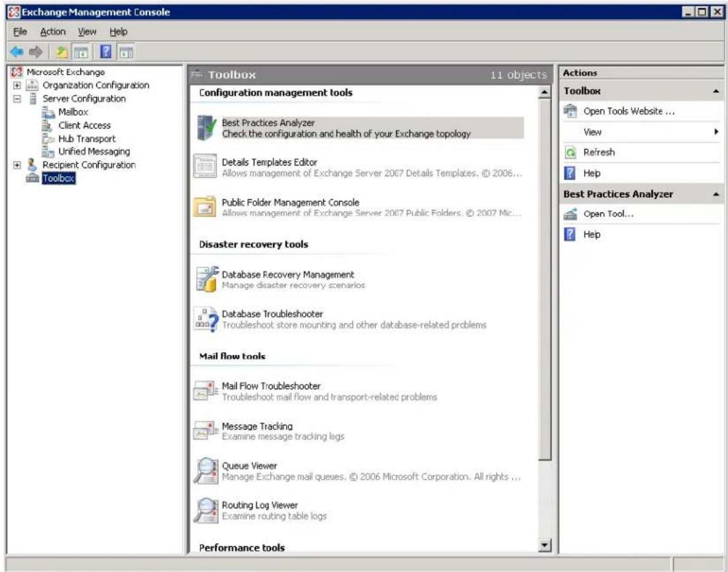Click Refresh in the Actions pane

(x=599, y=152)
